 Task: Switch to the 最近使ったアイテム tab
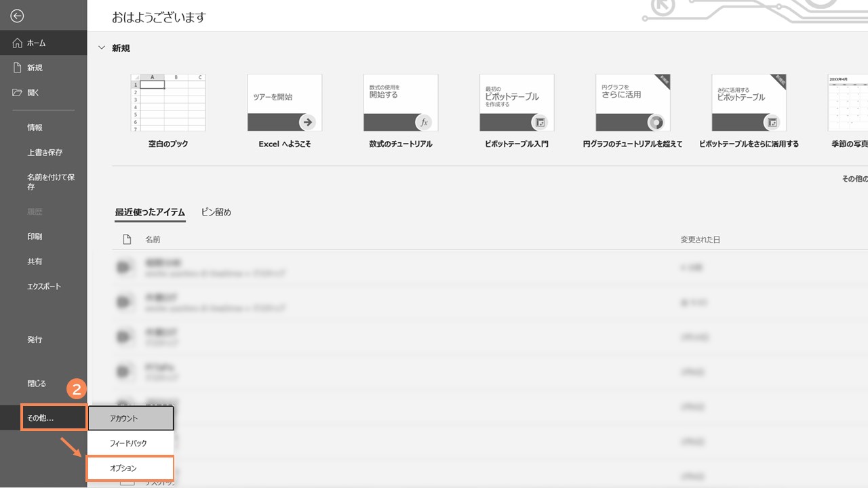pos(150,212)
